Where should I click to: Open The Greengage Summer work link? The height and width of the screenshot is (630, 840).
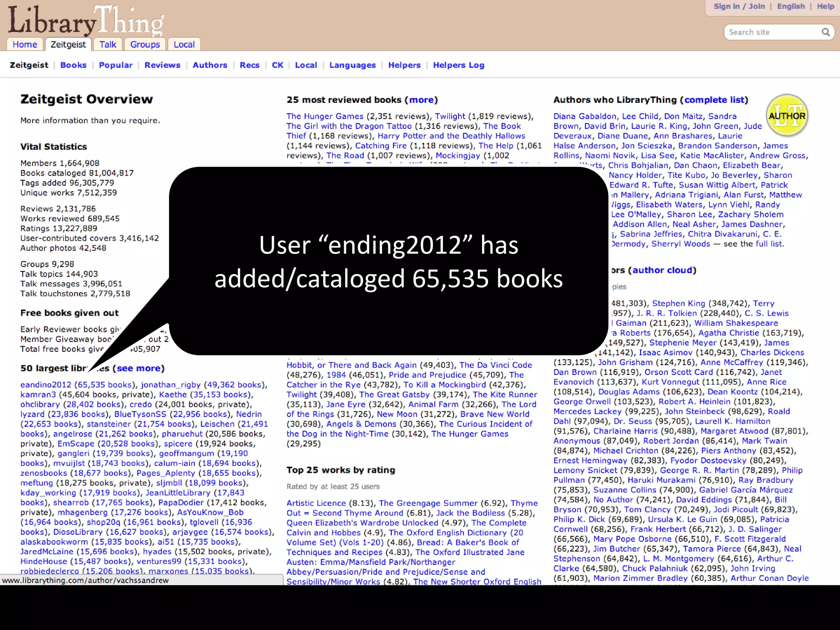tap(428, 503)
